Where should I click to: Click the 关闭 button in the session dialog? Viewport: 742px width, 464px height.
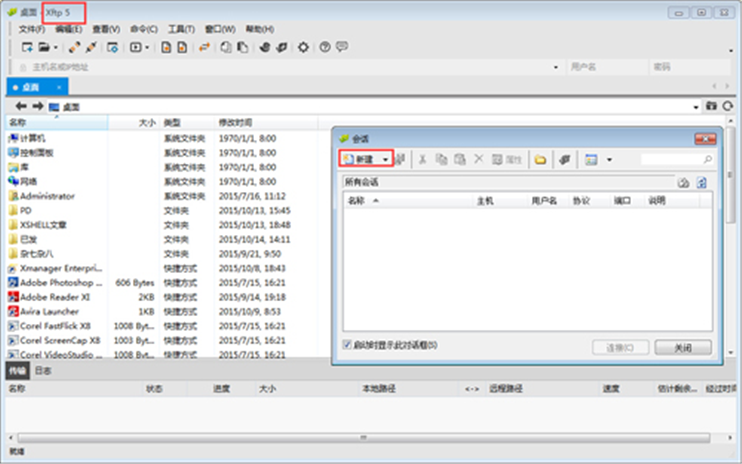click(683, 348)
